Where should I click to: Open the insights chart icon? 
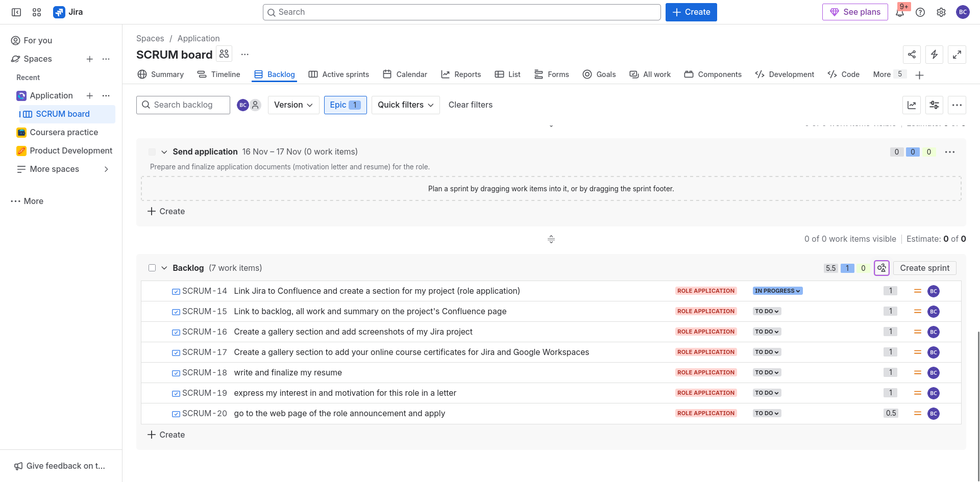912,105
